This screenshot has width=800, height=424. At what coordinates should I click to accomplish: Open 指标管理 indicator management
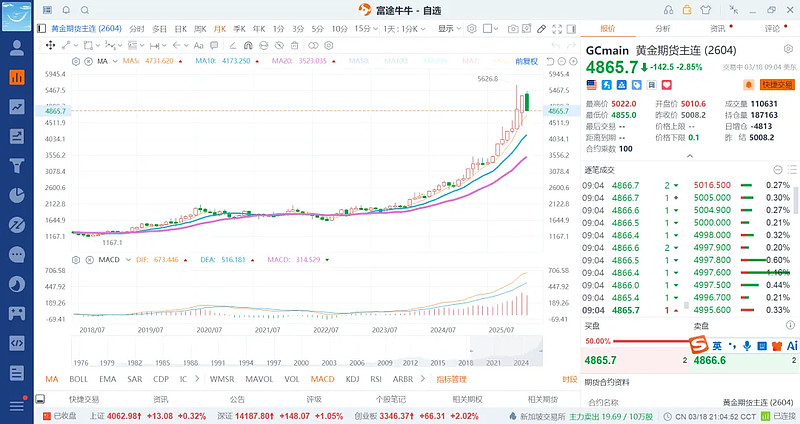click(452, 379)
